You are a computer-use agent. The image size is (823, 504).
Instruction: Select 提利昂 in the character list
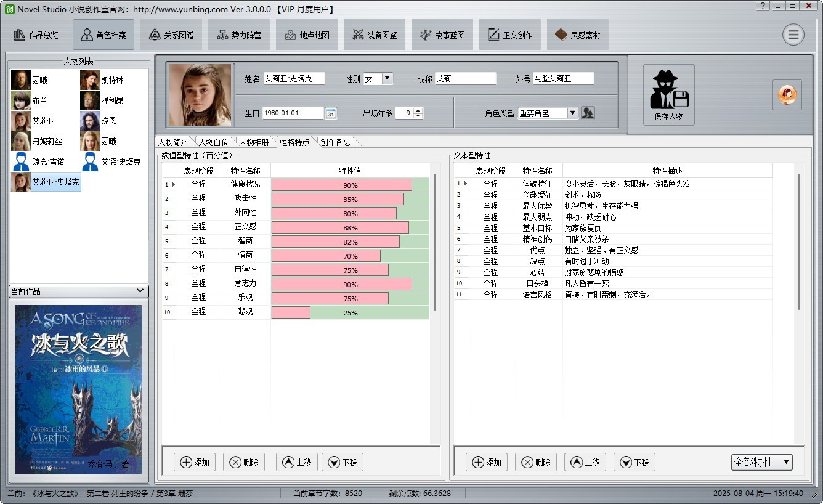[x=112, y=100]
